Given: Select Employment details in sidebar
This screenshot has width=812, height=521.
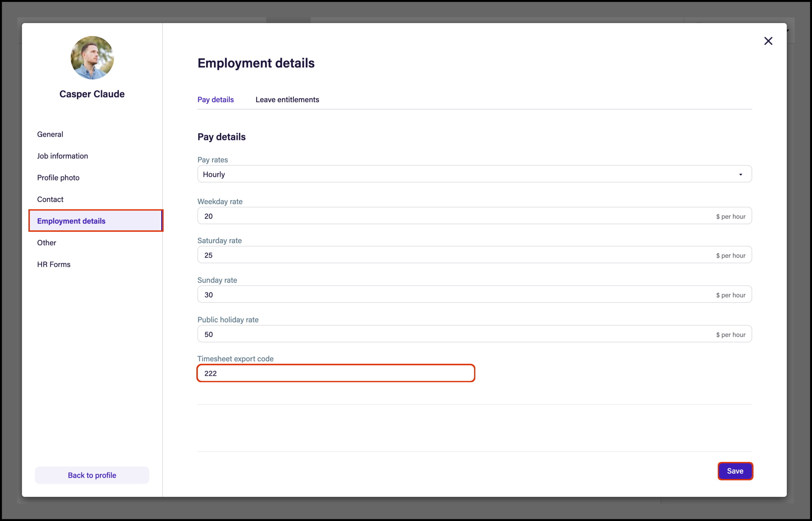Looking at the screenshot, I should 71,221.
